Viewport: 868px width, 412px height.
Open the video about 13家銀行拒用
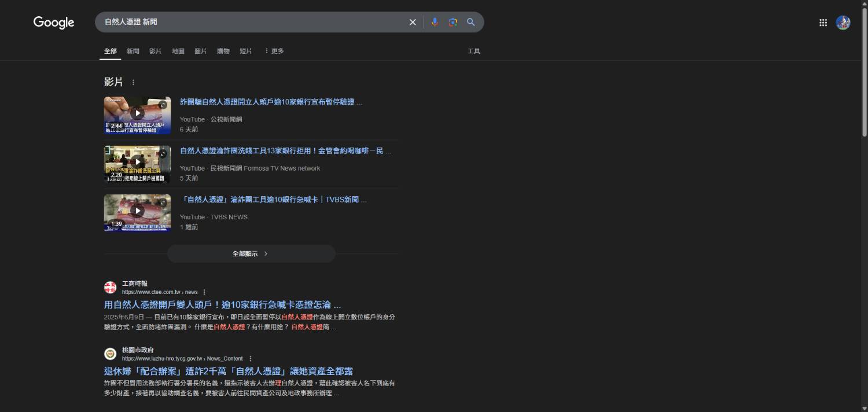(x=285, y=151)
